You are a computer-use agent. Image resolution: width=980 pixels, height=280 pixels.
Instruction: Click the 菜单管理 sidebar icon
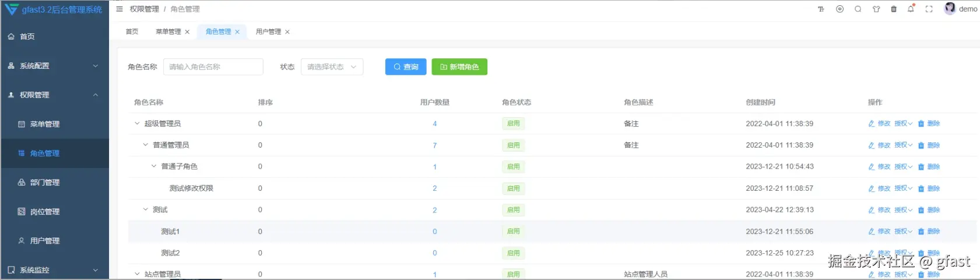(x=22, y=124)
